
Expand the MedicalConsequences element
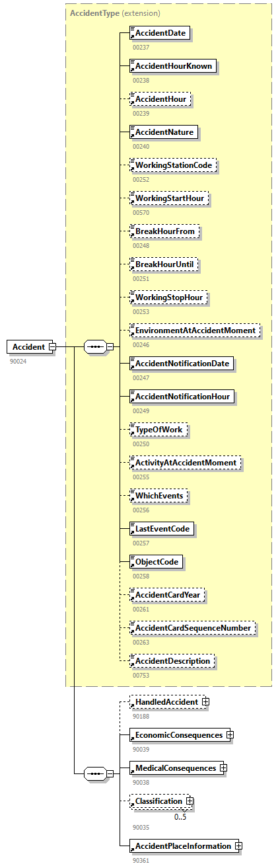click(223, 768)
